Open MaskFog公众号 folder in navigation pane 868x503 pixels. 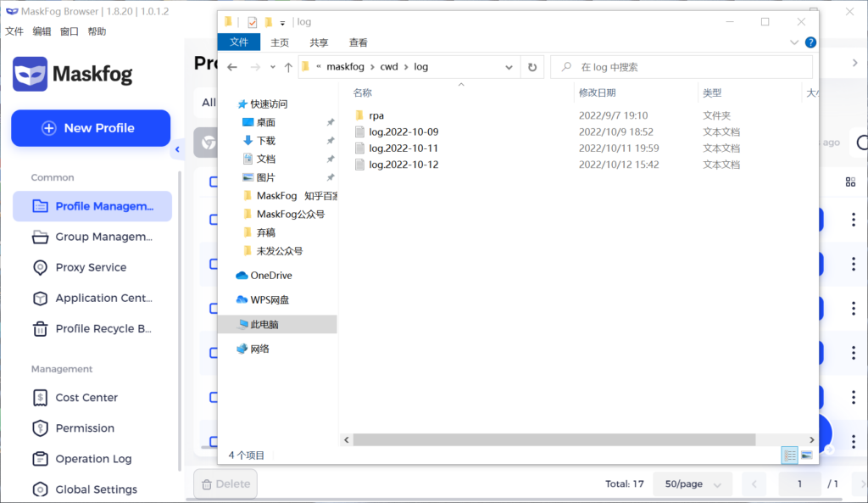click(290, 214)
